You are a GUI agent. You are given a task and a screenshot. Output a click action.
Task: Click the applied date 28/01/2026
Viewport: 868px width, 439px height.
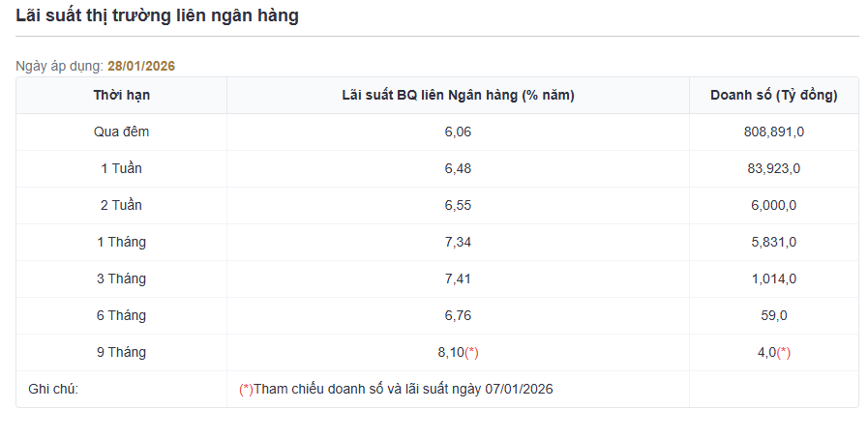pyautogui.click(x=141, y=66)
